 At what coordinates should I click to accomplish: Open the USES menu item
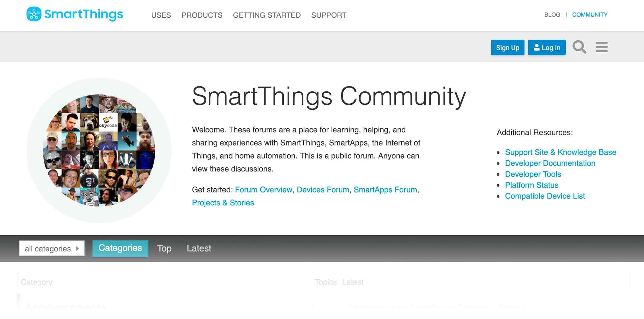[161, 15]
